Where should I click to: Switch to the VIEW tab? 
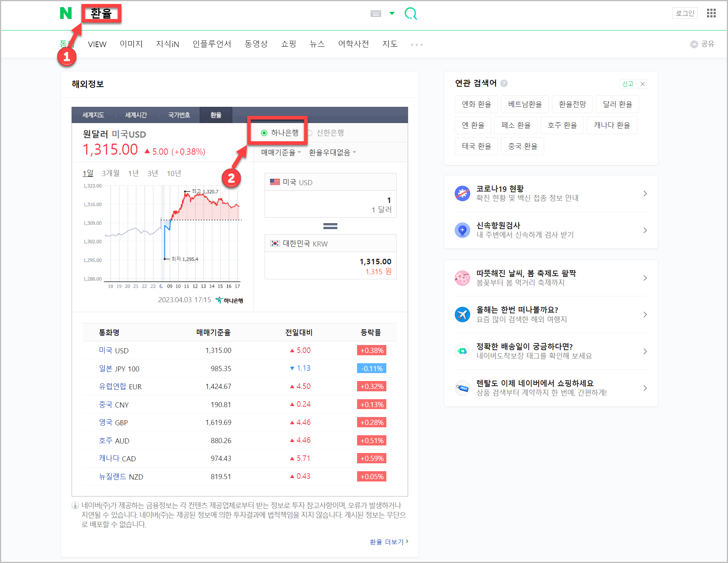(97, 44)
